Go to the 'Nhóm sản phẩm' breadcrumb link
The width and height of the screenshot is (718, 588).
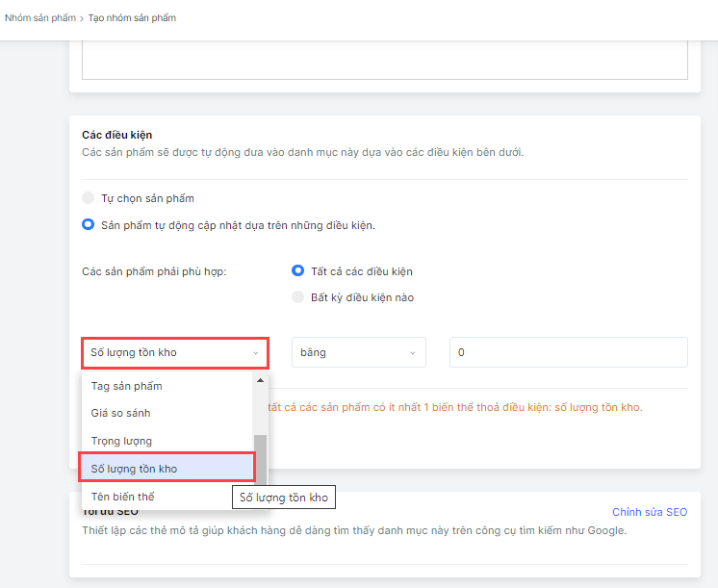point(40,18)
